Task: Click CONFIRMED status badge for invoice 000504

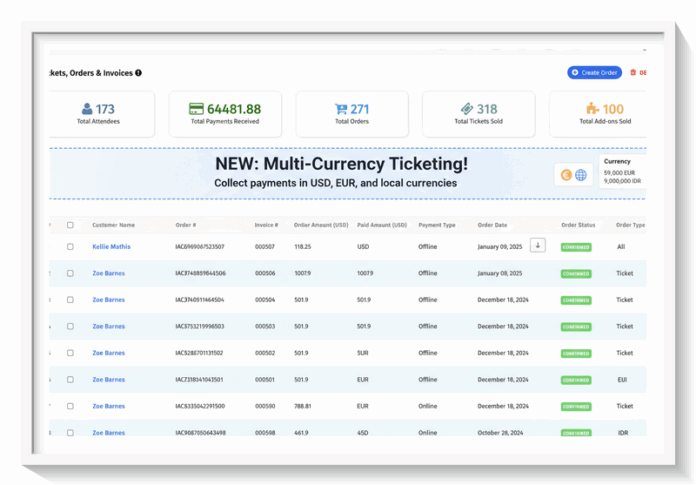Action: [x=575, y=300]
